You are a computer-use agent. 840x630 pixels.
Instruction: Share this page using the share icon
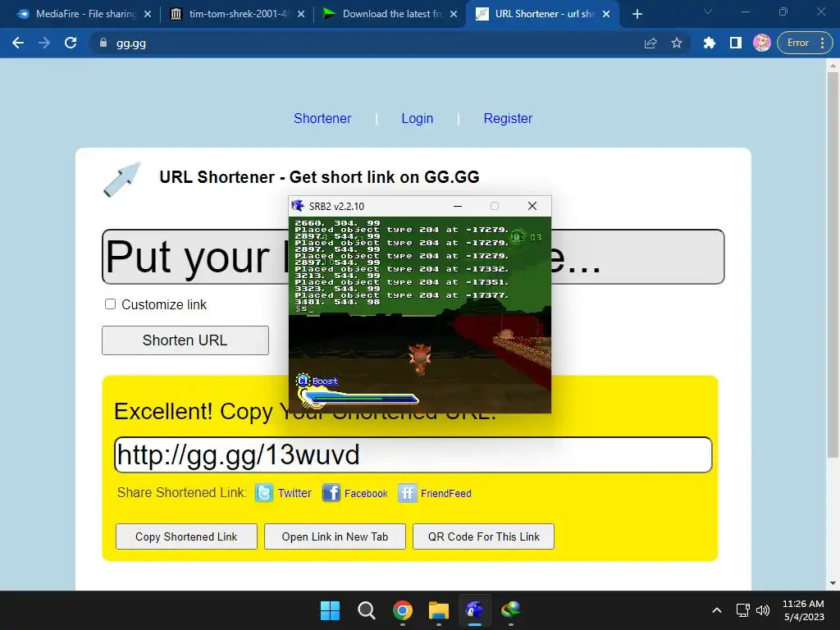tap(651, 43)
